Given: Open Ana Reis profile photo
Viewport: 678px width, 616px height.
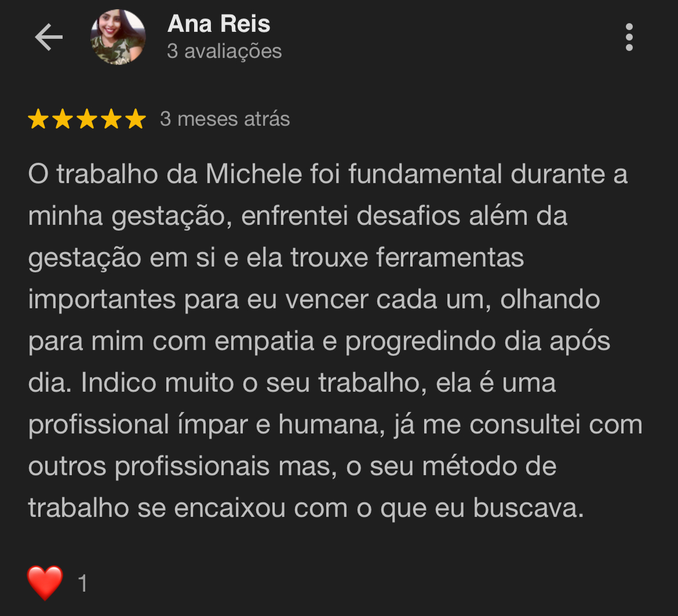Looking at the screenshot, I should pos(118,37).
